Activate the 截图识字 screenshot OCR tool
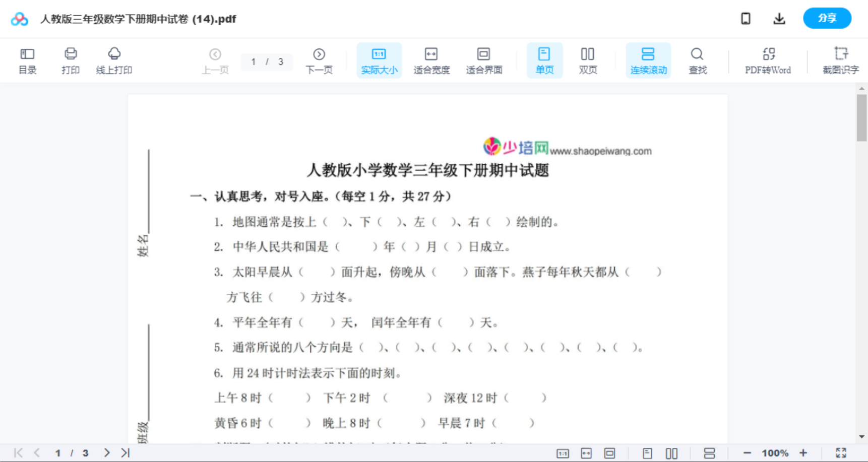The width and height of the screenshot is (868, 462). 840,60
